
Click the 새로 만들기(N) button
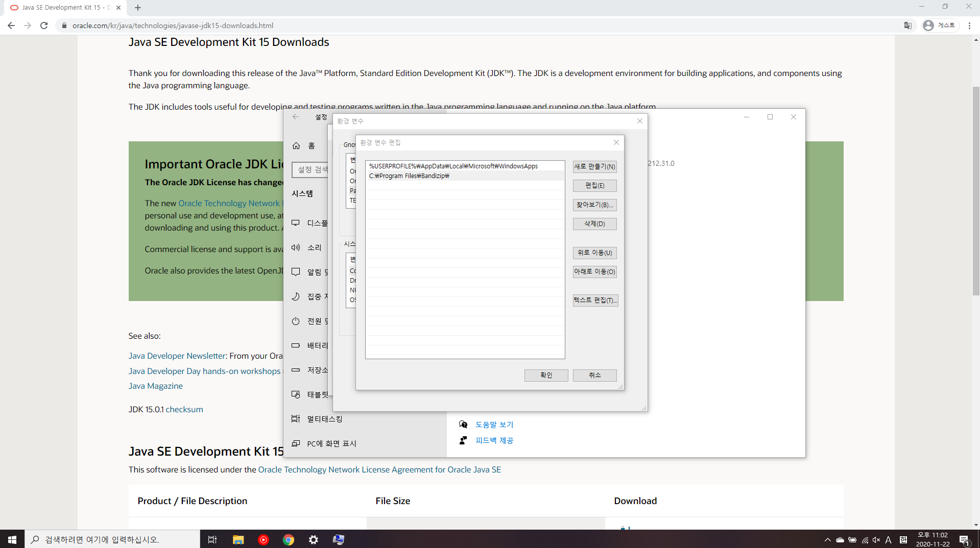coord(594,166)
